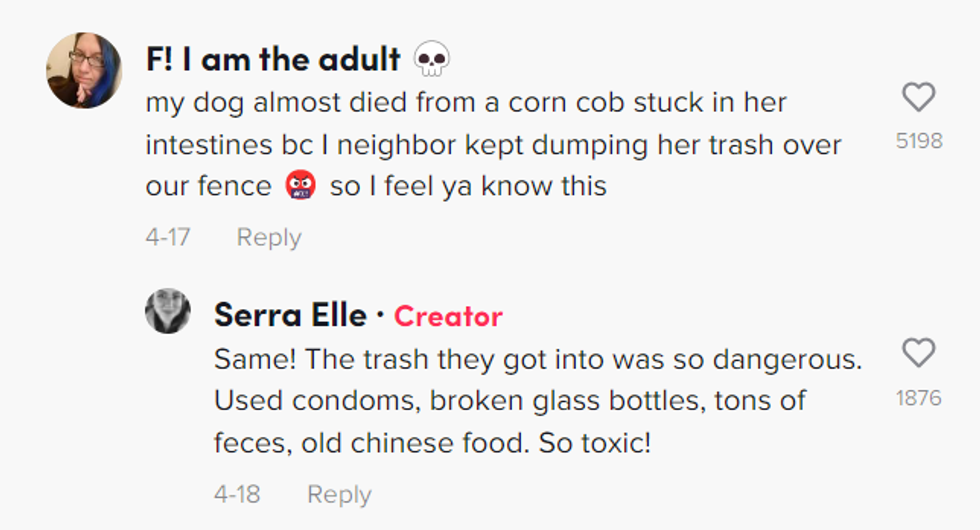Screen dimensions: 980x530
Task: Reply to the corn cob comment
Action: [268, 238]
